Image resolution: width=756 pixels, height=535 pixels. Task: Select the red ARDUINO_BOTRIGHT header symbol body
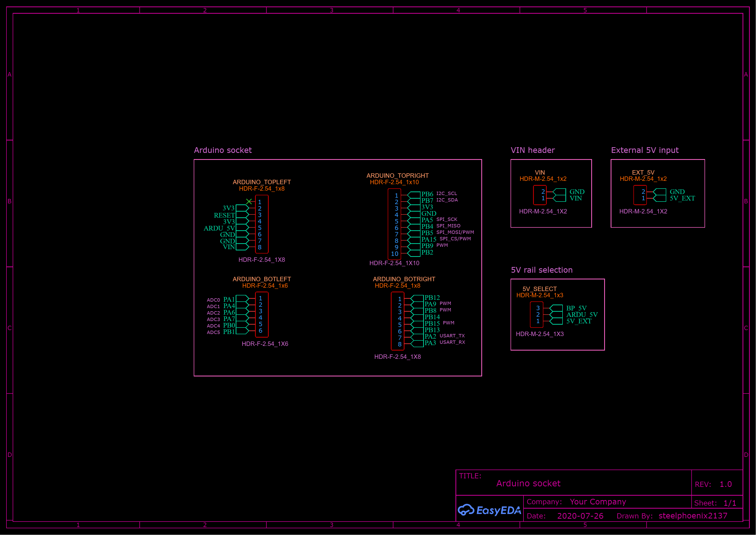tap(398, 321)
